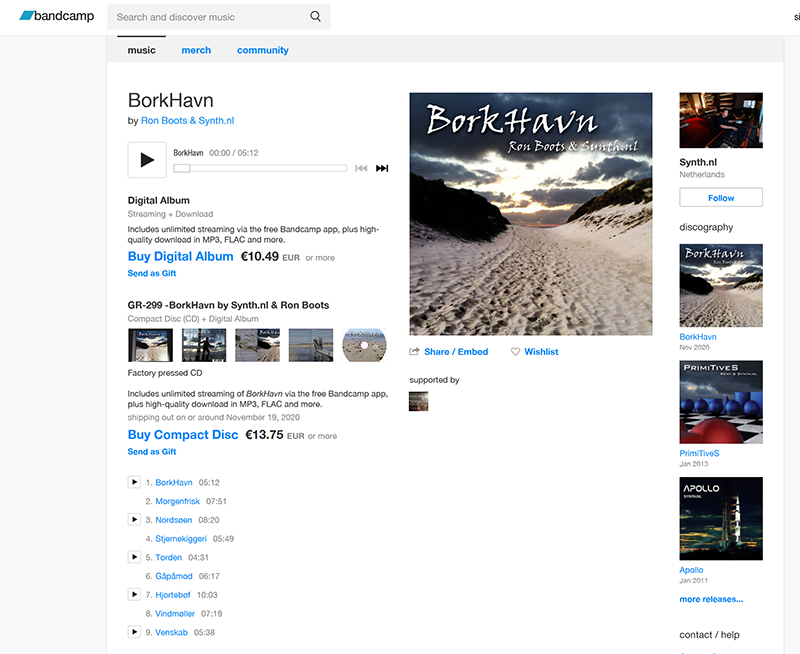Screen dimensions: 800x654
Task: Follow Synth.nl
Action: (x=721, y=197)
